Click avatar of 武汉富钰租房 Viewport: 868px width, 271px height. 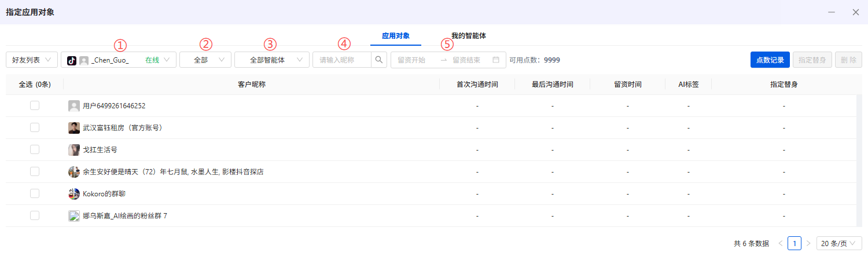click(x=74, y=128)
